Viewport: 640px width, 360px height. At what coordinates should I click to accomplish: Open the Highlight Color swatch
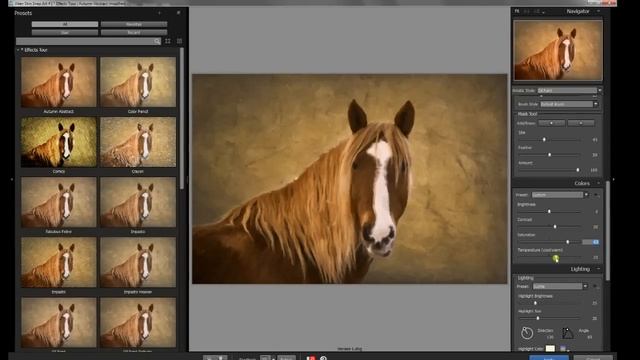550,349
